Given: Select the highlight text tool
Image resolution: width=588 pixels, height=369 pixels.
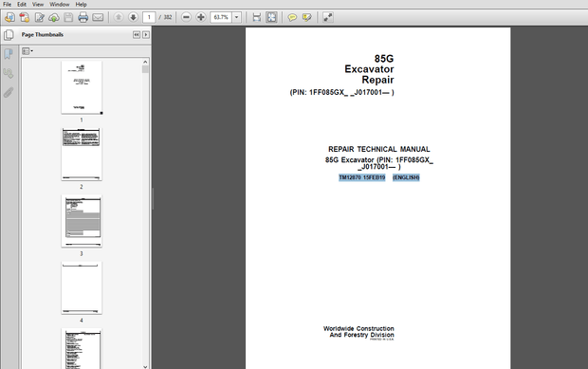Looking at the screenshot, I should pos(306,17).
